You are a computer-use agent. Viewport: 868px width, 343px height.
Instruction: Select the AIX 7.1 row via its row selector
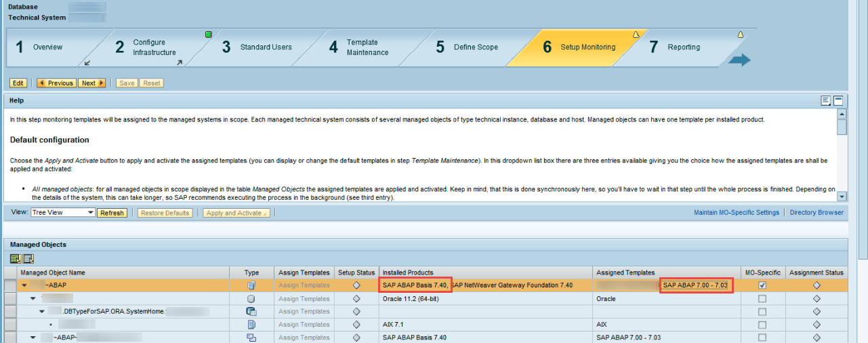pos(10,324)
